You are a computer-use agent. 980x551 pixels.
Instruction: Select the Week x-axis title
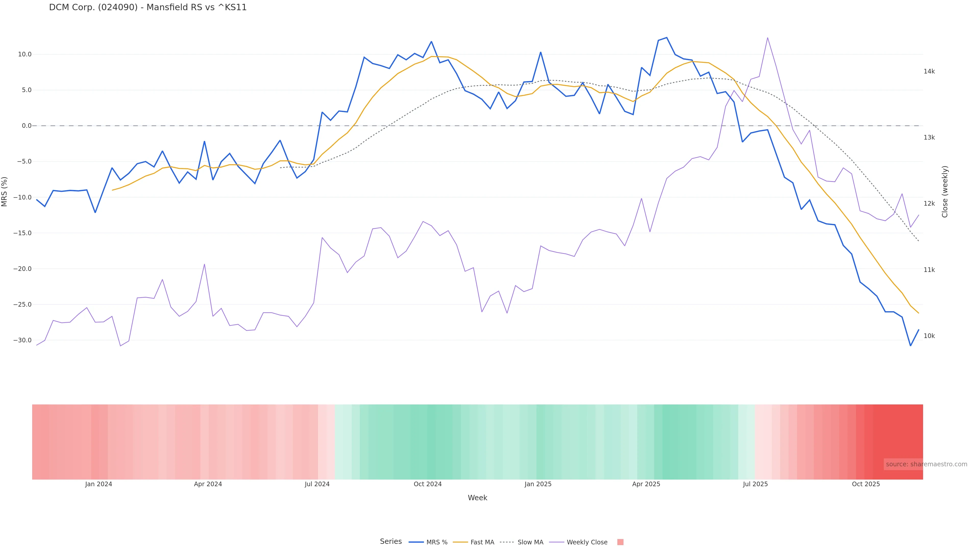pyautogui.click(x=477, y=498)
